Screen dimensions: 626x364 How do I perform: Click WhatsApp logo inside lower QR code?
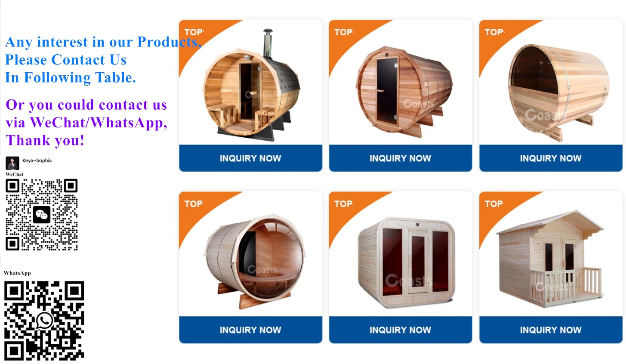tap(44, 321)
